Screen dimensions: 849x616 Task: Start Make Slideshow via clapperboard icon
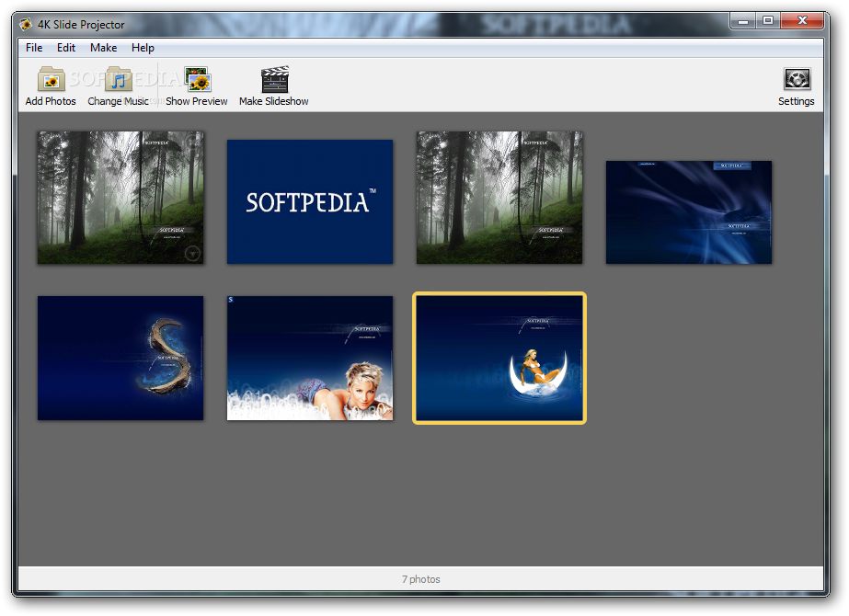274,80
